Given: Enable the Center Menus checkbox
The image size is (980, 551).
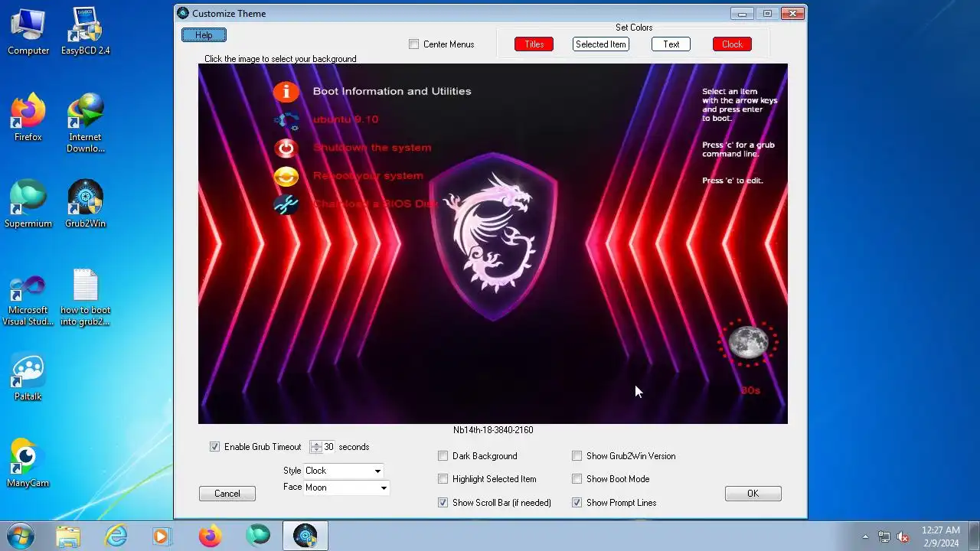Looking at the screenshot, I should pos(414,44).
